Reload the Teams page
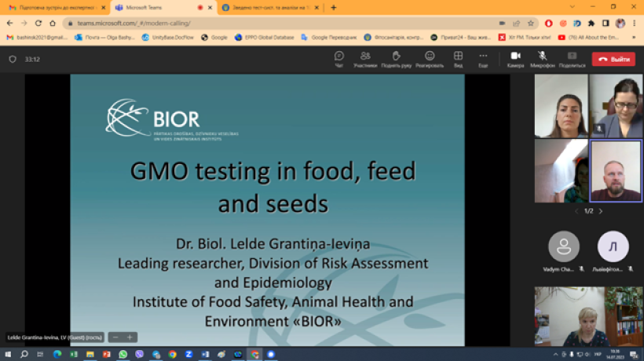Viewport: 644px width, 361px height. [38, 24]
